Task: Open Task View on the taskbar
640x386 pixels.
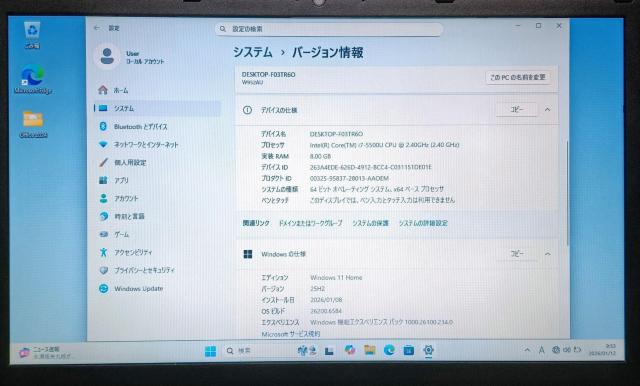Action: pos(329,351)
